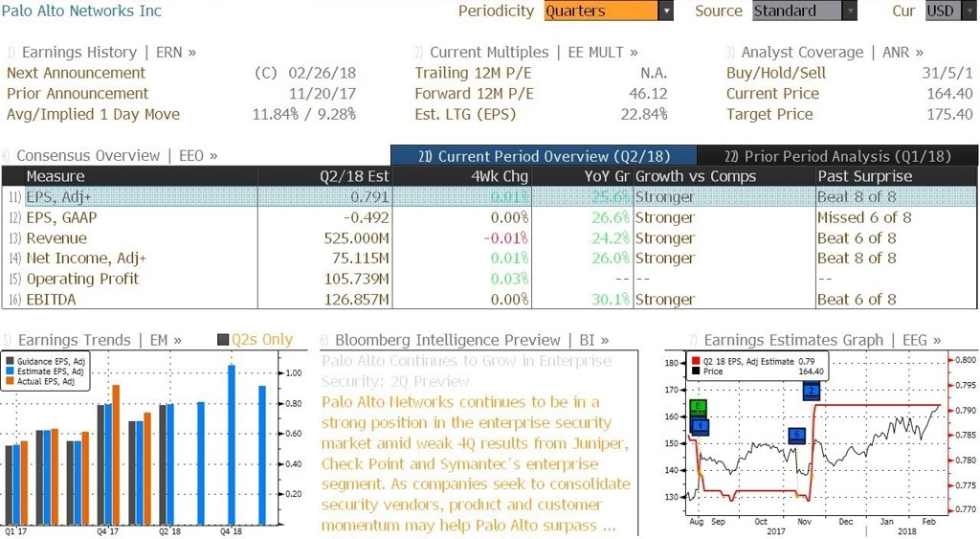980x539 pixels.
Task: Open the Source dropdown arrow
Action: click(x=850, y=11)
